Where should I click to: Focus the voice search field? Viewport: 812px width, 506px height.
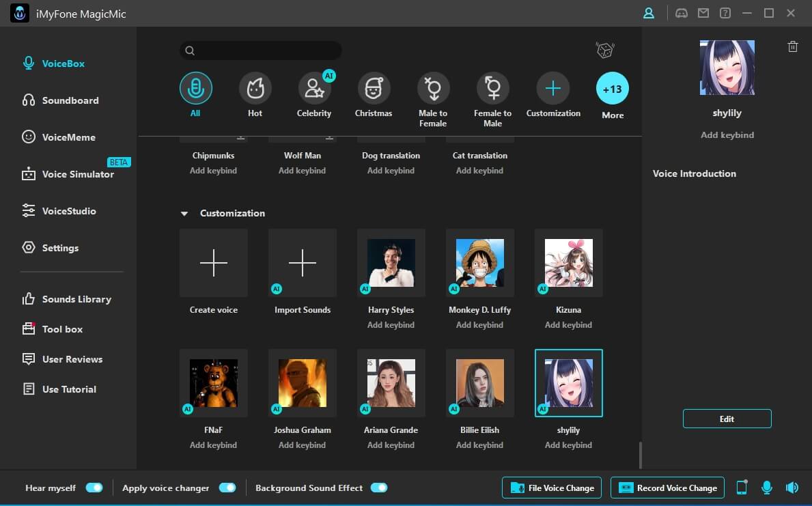click(260, 51)
